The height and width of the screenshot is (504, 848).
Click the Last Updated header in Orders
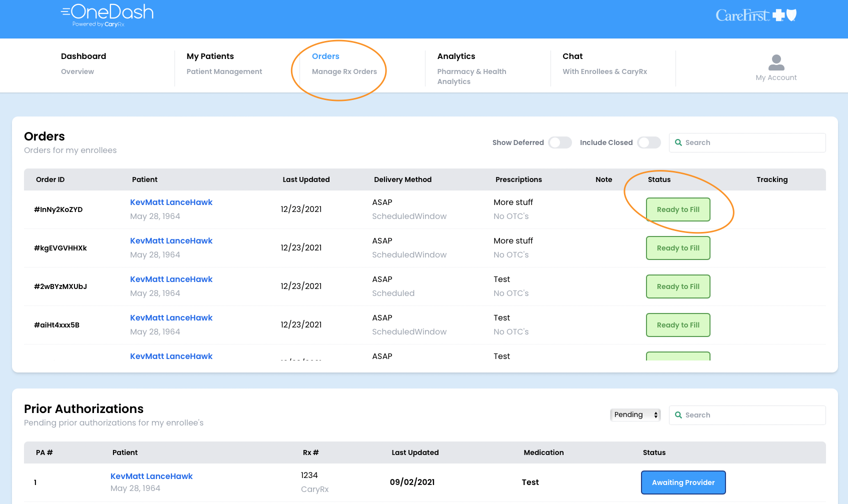306,179
